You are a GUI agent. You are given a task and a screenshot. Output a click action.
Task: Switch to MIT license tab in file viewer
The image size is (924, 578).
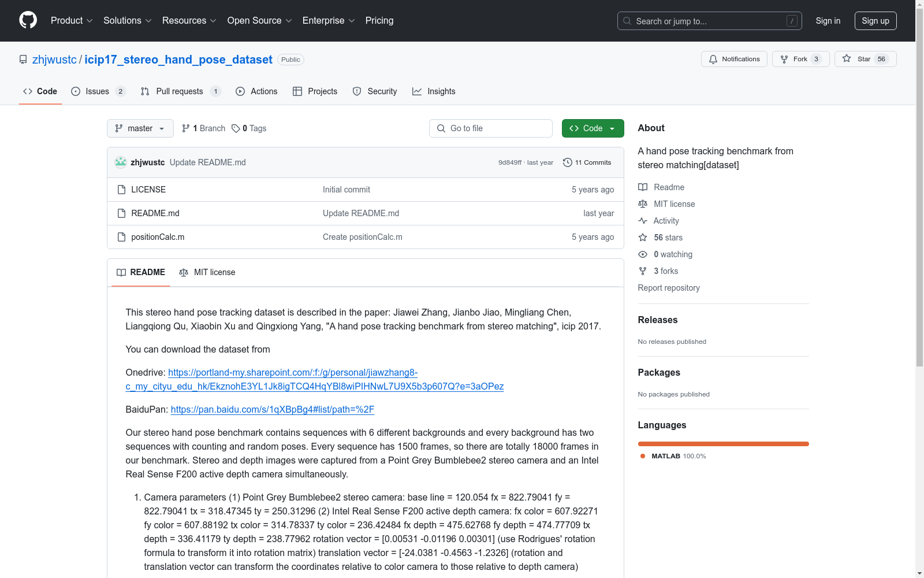[x=207, y=272]
